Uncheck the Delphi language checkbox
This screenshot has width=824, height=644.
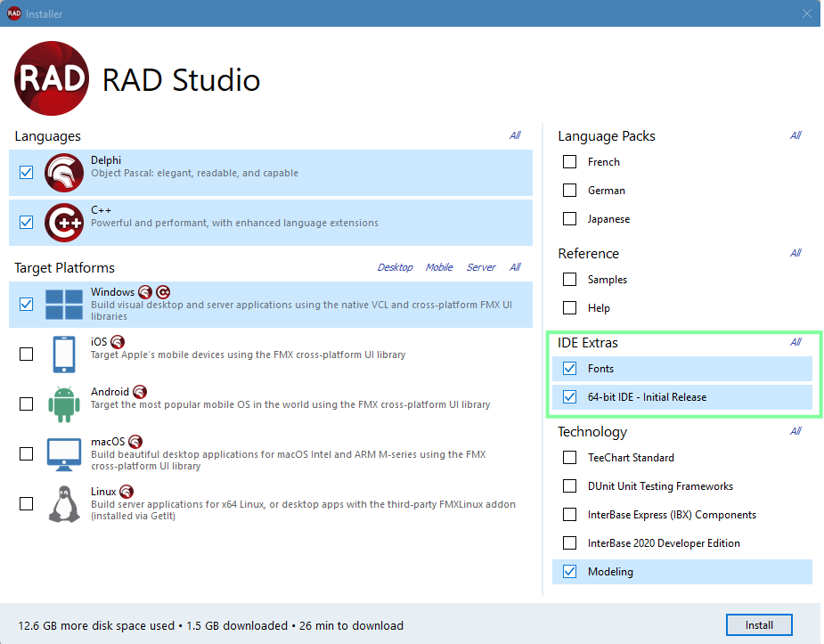click(x=26, y=172)
